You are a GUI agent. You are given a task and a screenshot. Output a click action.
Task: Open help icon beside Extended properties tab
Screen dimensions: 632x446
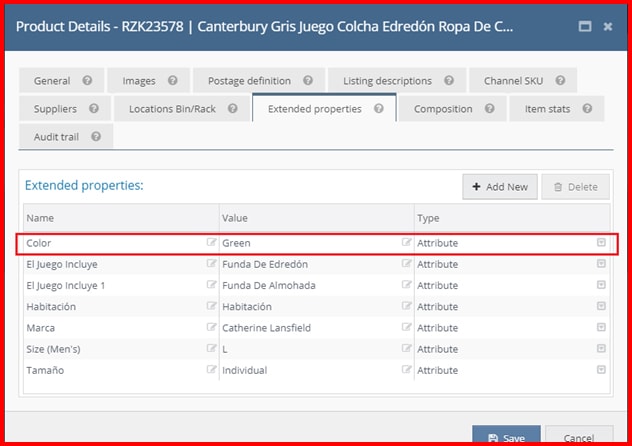pos(378,108)
